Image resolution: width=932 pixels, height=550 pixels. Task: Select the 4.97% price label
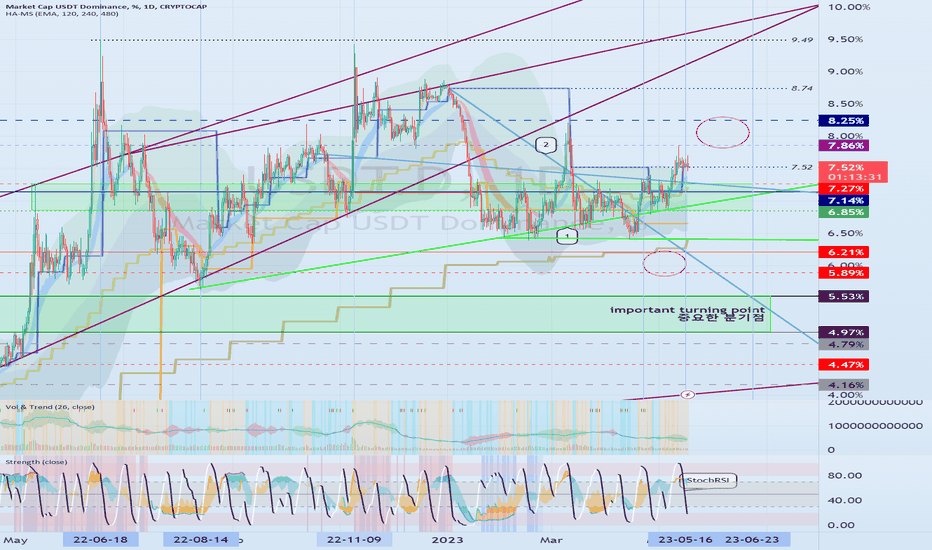(843, 332)
